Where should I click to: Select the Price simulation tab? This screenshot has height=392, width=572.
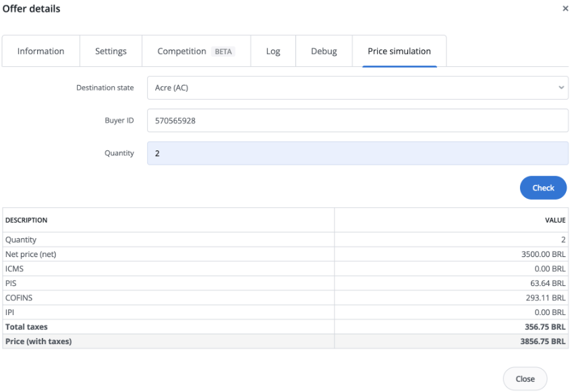point(399,51)
